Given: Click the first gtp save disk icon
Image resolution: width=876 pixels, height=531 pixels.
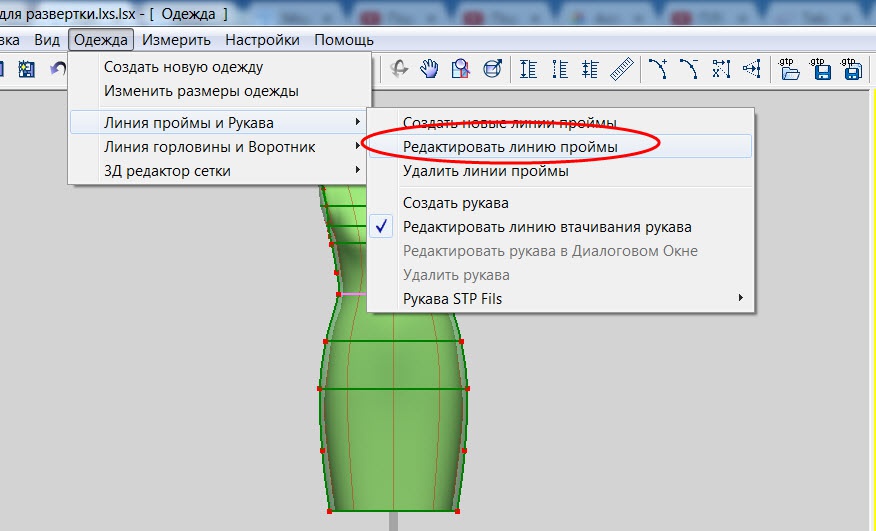Looking at the screenshot, I should point(821,69).
